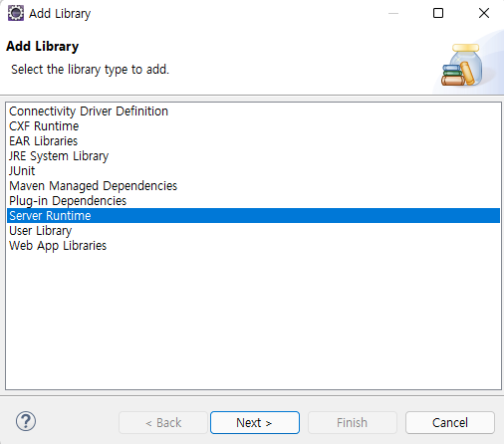Click the help question mark icon
The height and width of the screenshot is (444, 504).
pos(26,421)
